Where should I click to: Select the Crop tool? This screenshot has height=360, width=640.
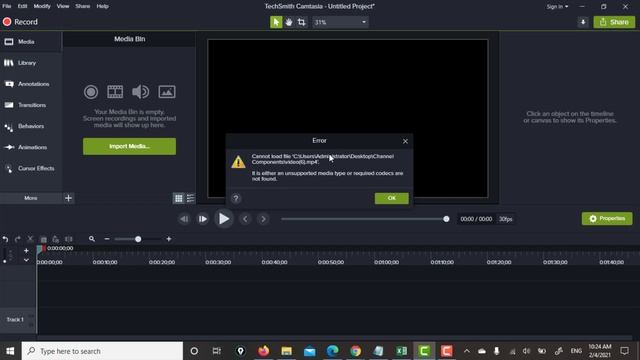302,22
